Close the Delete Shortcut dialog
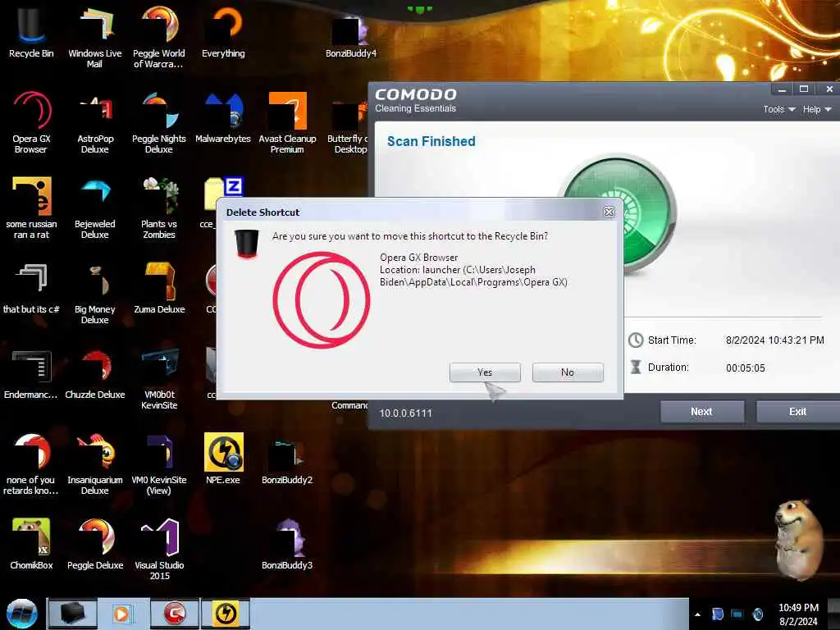The height and width of the screenshot is (630, 840). tap(609, 212)
